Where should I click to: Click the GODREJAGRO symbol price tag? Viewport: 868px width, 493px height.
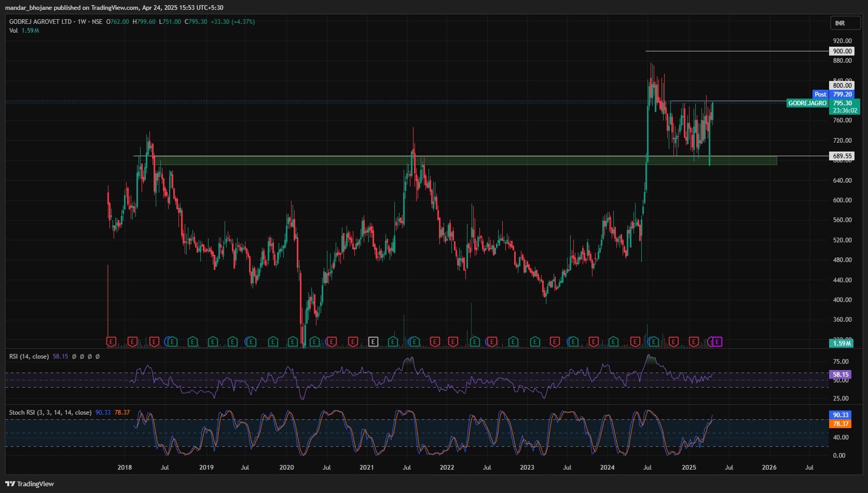click(807, 103)
